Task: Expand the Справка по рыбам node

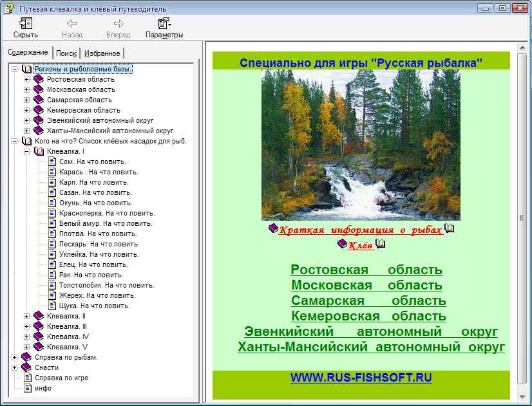Action: 14,357
